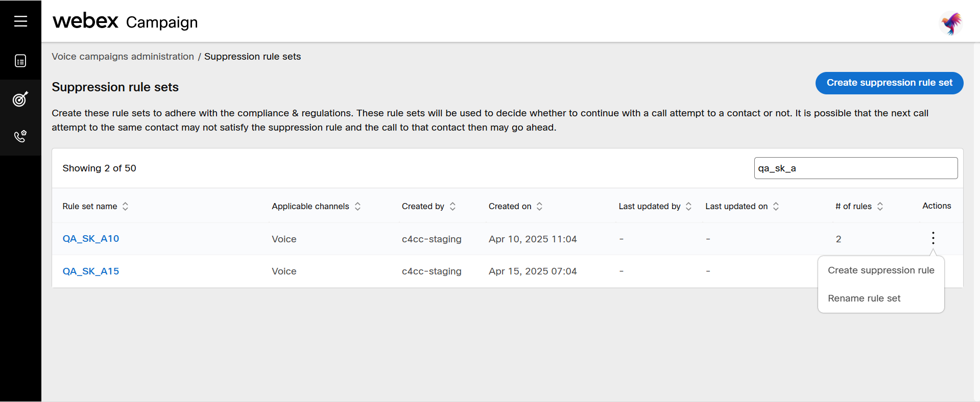Open the actions kebab menu for QA_SK_A10
Viewport: 980px width, 402px height.
[x=933, y=238]
